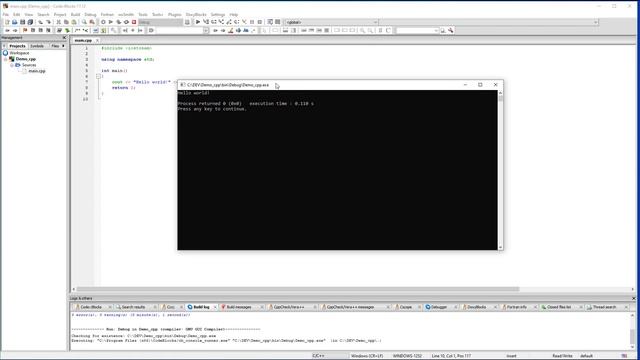Click the Toggle bookmark flag icon
The width and height of the screenshot is (640, 360).
point(25,31)
